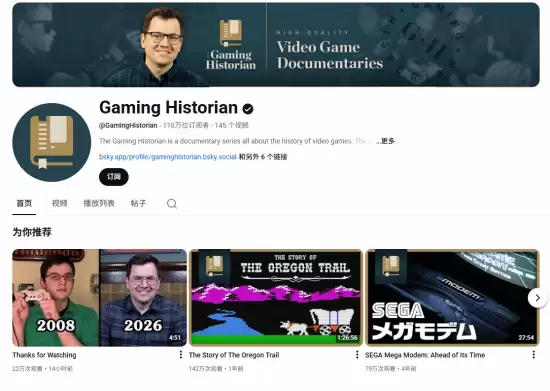550x391 pixels.
Task: Open The Oregon Trail video thumbnail
Action: tap(276, 298)
